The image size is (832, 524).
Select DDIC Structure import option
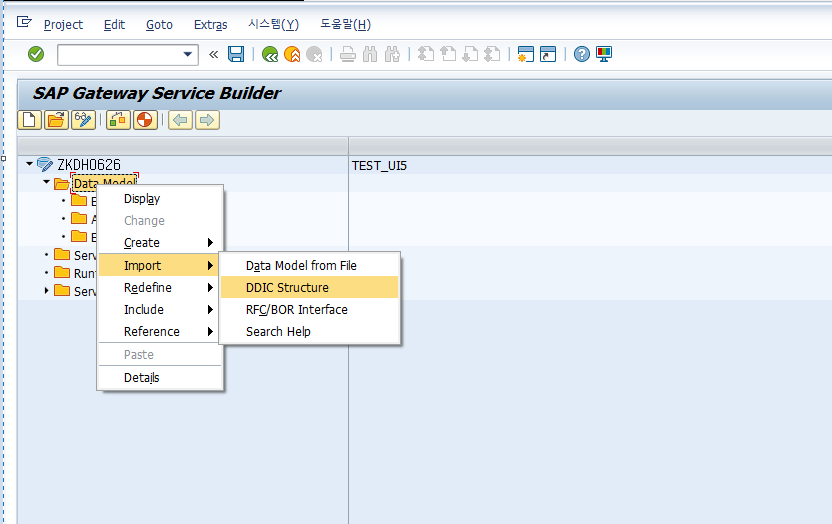pyautogui.click(x=309, y=287)
